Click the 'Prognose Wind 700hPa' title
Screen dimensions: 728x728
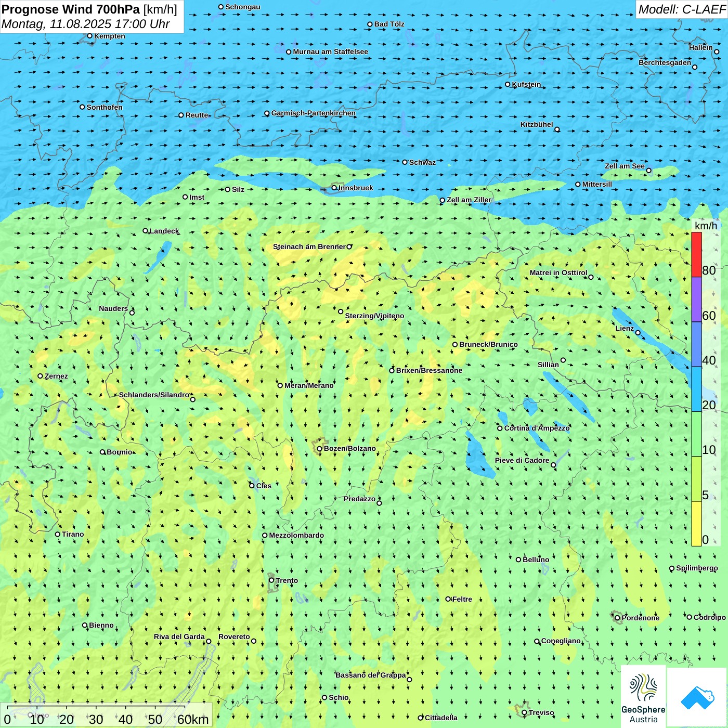[71, 9]
